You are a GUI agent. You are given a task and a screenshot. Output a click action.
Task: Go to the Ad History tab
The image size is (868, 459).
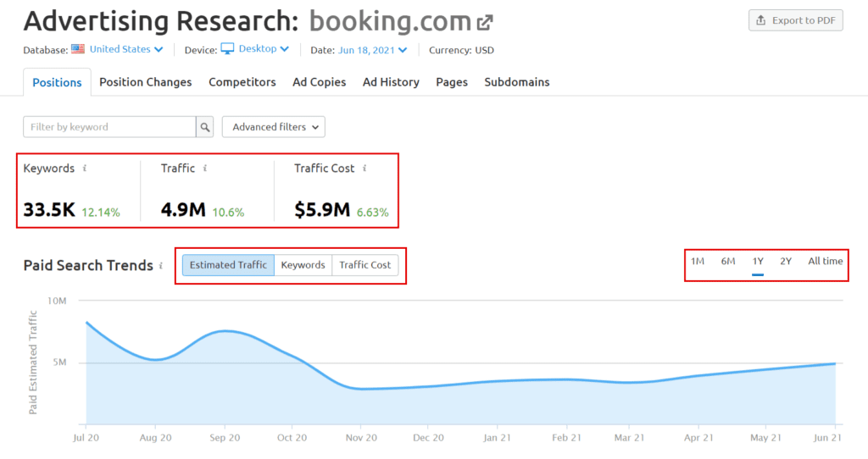(391, 82)
